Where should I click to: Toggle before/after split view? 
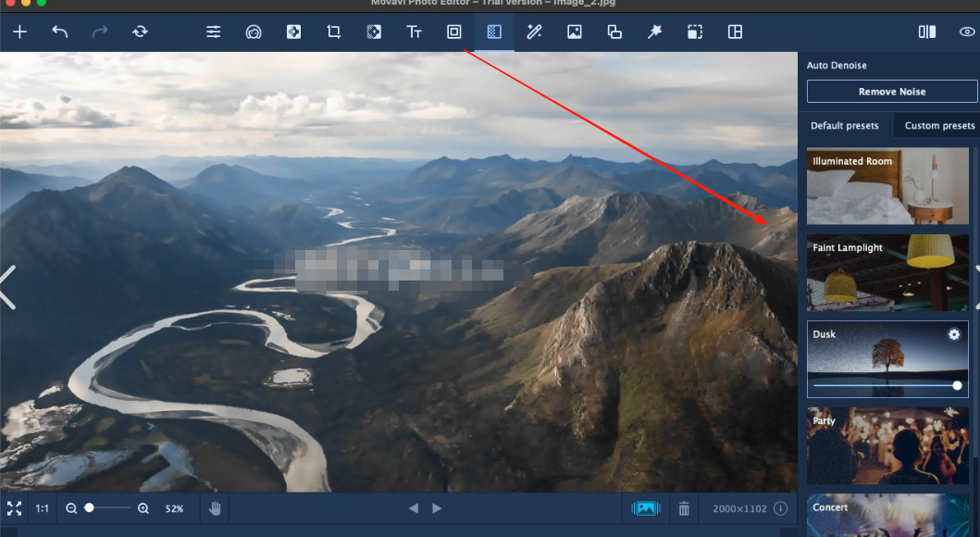coord(927,31)
